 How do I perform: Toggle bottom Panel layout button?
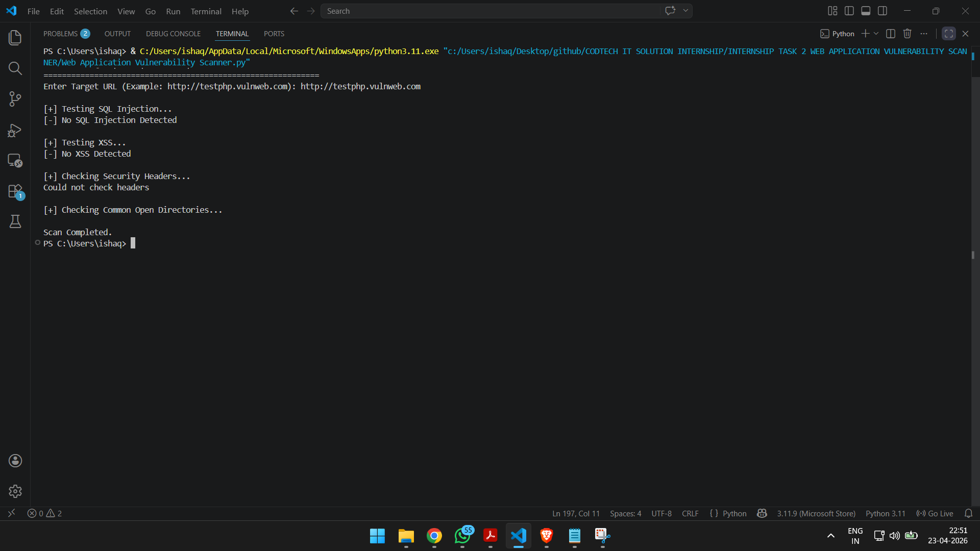(866, 11)
